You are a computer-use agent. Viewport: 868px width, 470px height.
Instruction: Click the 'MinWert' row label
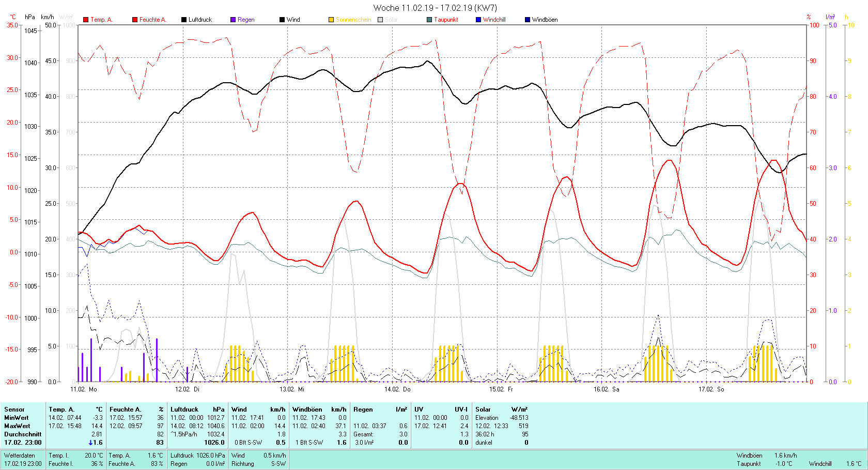[17, 418]
